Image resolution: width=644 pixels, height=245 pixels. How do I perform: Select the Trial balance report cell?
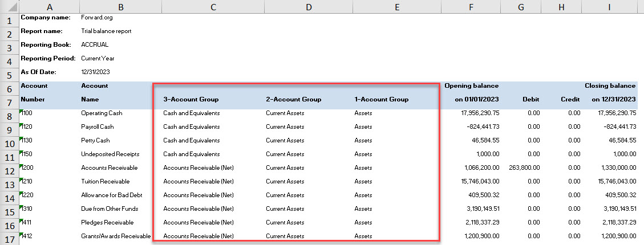point(106,31)
